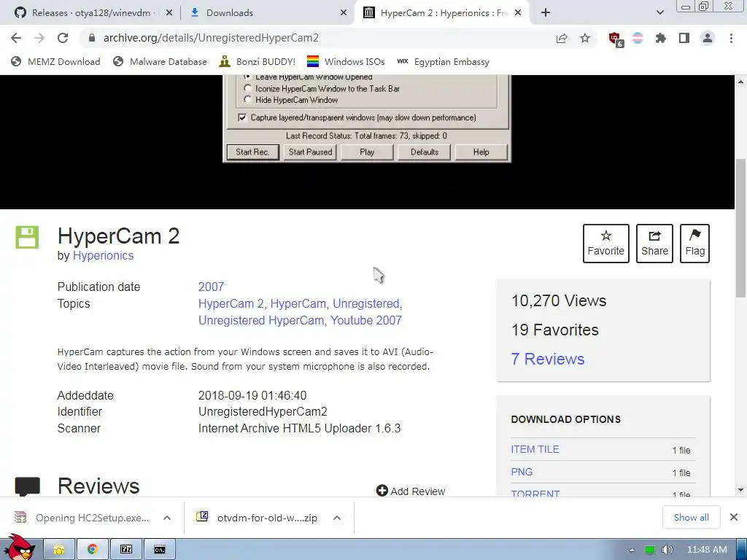Select Leave HyperCam Window Opened radio

247,77
